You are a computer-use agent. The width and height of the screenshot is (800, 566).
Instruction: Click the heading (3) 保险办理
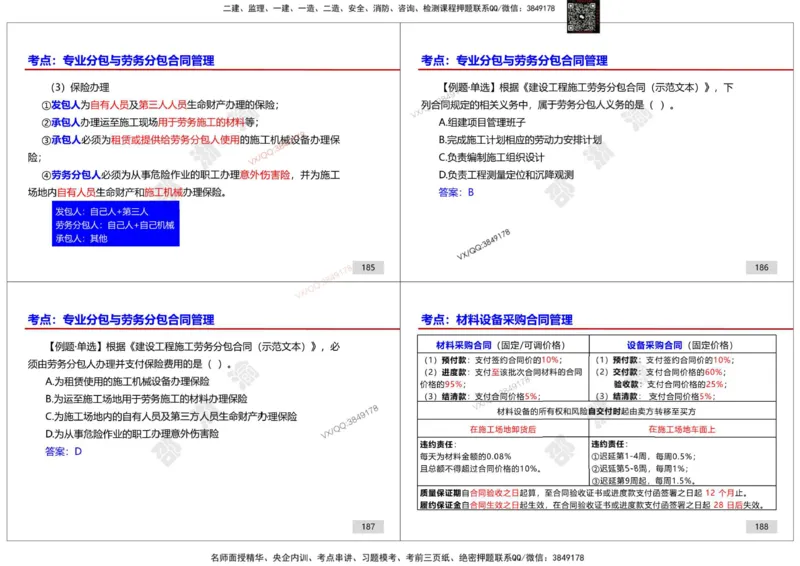80,87
